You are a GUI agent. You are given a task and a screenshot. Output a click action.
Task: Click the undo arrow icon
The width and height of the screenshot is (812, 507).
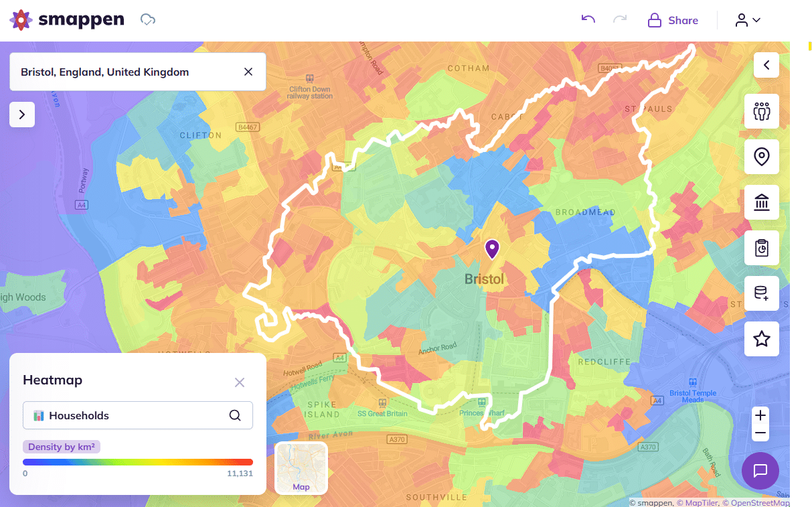[x=588, y=20]
